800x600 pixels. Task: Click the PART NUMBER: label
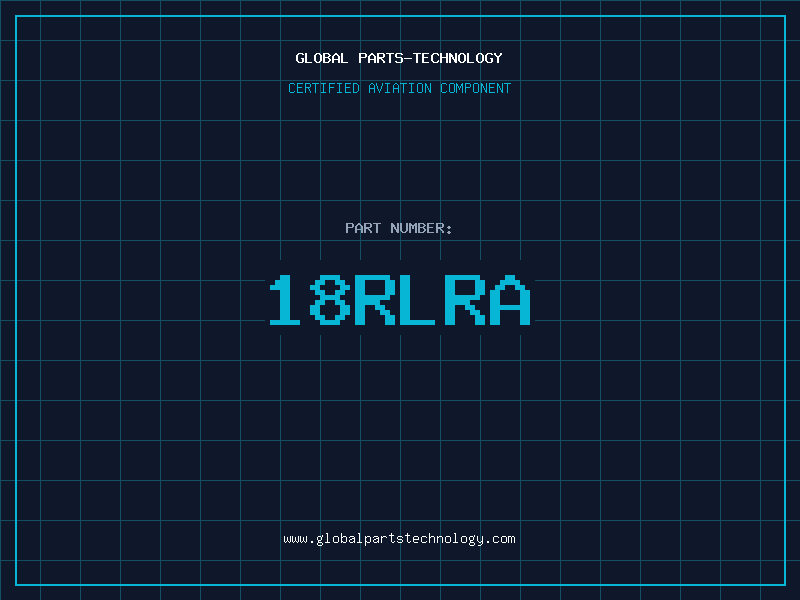399,228
